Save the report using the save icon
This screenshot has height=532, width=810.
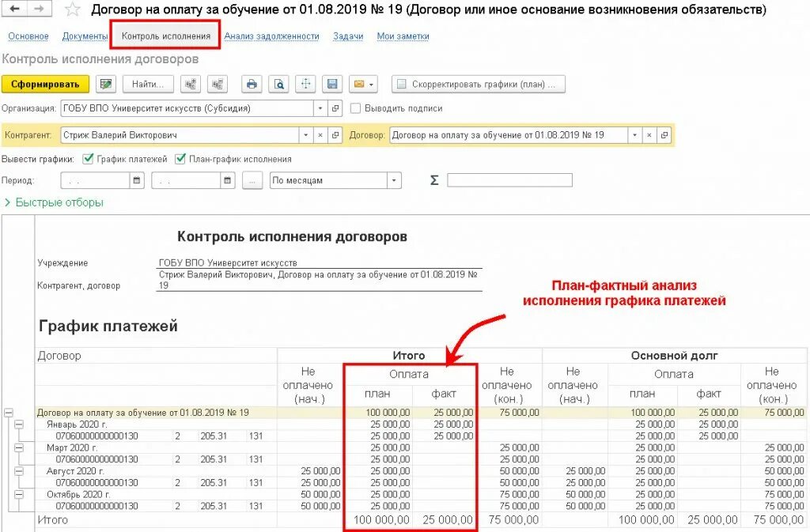pyautogui.click(x=331, y=84)
